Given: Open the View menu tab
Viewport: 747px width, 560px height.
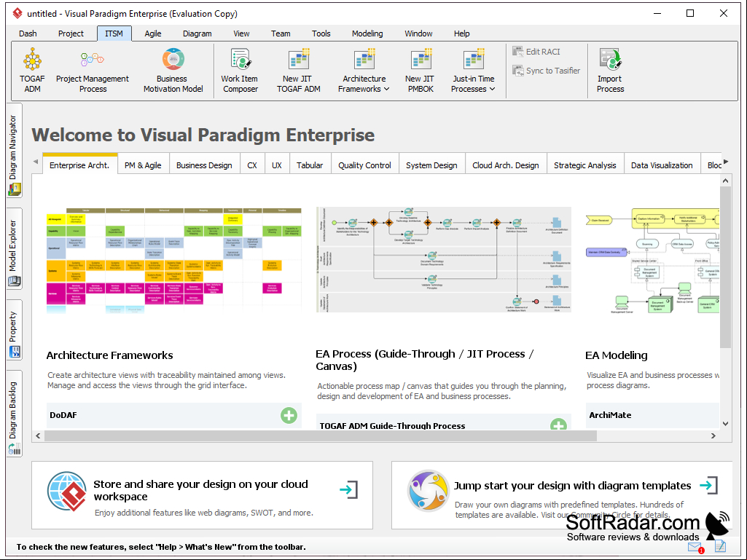Looking at the screenshot, I should pyautogui.click(x=241, y=33).
